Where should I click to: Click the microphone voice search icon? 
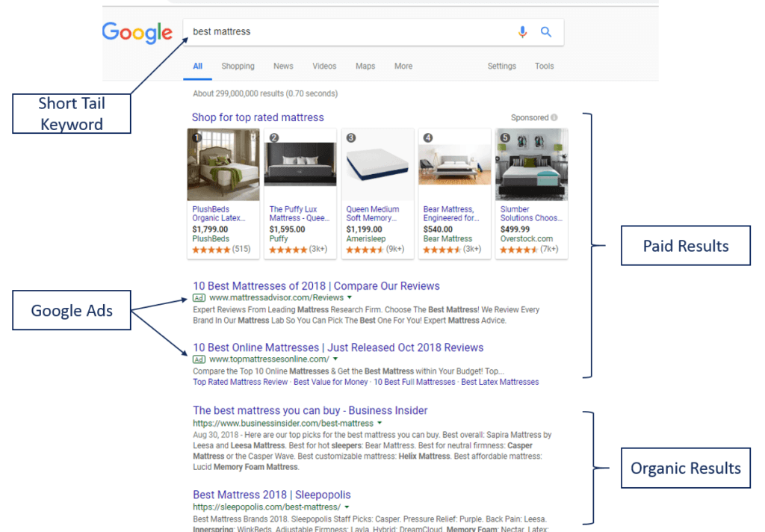(x=522, y=32)
